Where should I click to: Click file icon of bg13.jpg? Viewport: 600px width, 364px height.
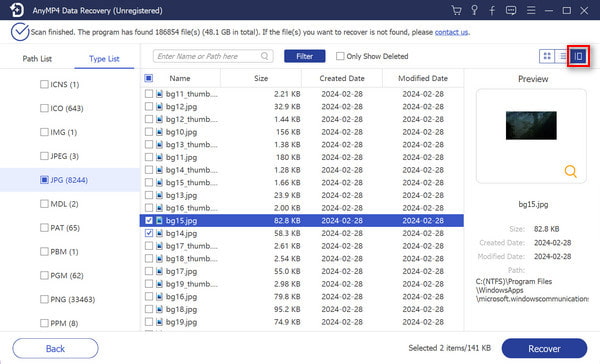(x=160, y=195)
